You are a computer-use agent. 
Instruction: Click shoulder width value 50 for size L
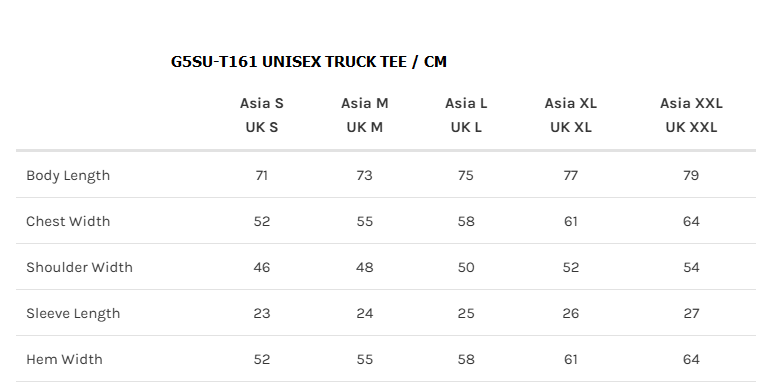[x=466, y=268]
